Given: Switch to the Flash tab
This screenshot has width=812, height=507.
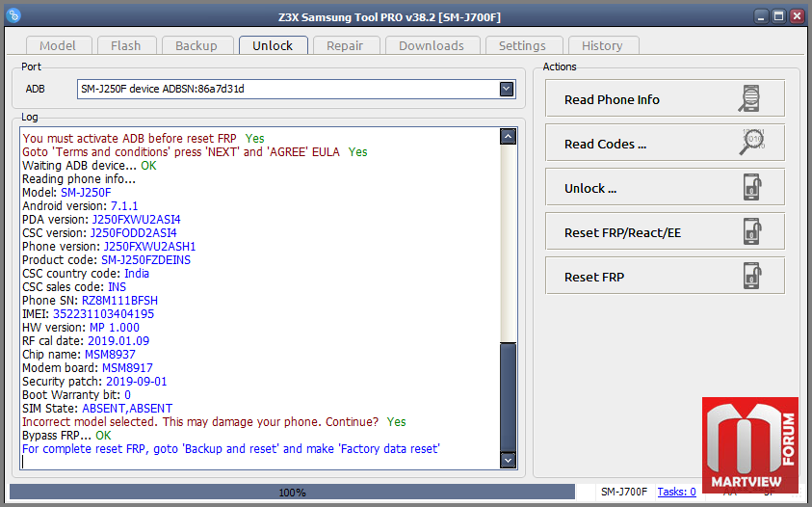Looking at the screenshot, I should [126, 45].
